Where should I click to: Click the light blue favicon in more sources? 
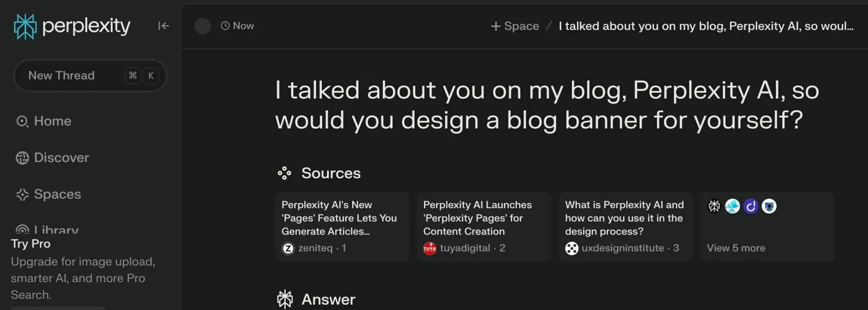pos(732,206)
